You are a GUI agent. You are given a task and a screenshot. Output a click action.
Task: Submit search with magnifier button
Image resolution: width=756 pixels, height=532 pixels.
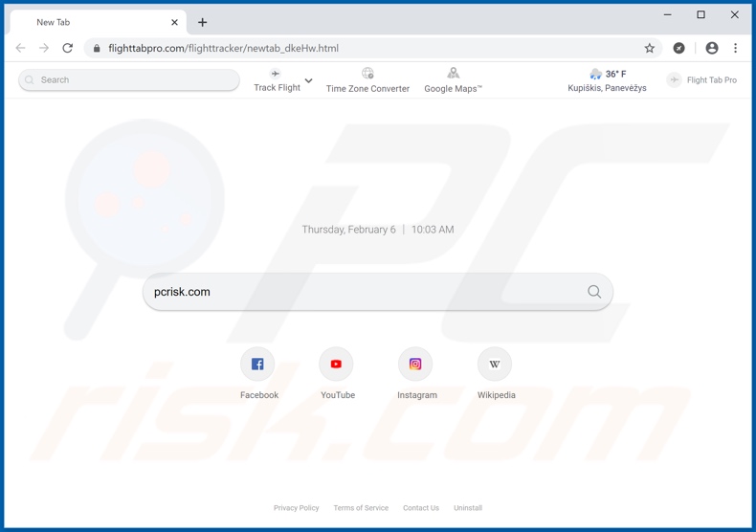click(594, 292)
